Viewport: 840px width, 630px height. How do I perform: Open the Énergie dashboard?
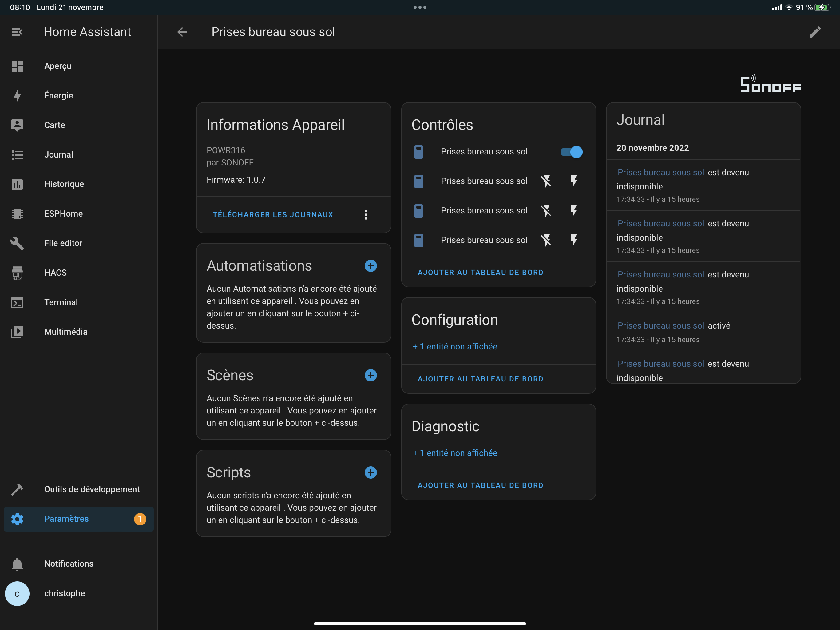[59, 95]
